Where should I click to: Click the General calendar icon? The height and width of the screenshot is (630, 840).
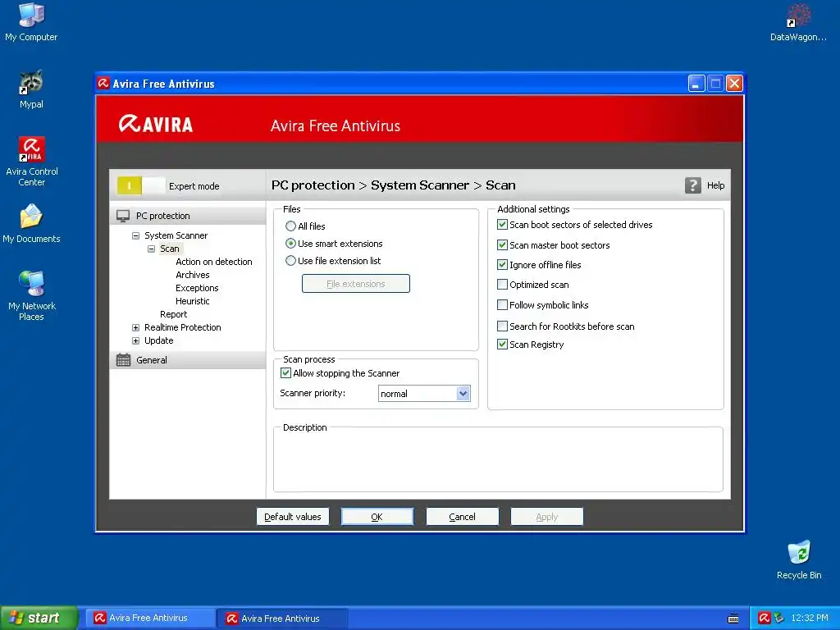click(x=123, y=360)
